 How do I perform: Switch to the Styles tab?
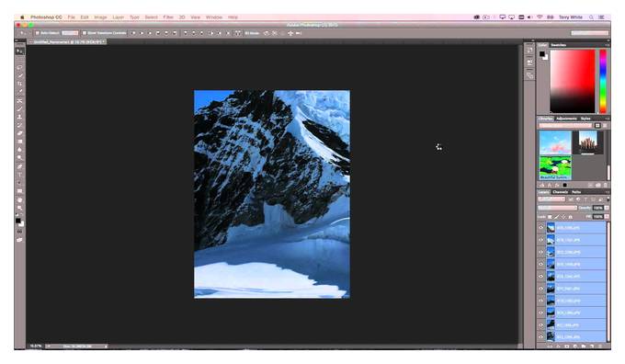pos(585,119)
